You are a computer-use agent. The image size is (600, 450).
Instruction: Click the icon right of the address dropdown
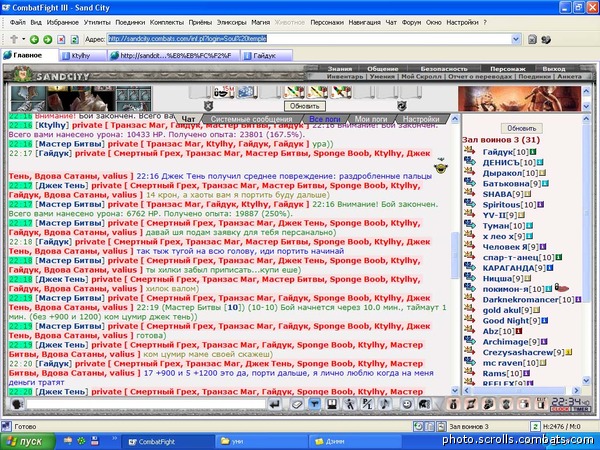(x=532, y=39)
